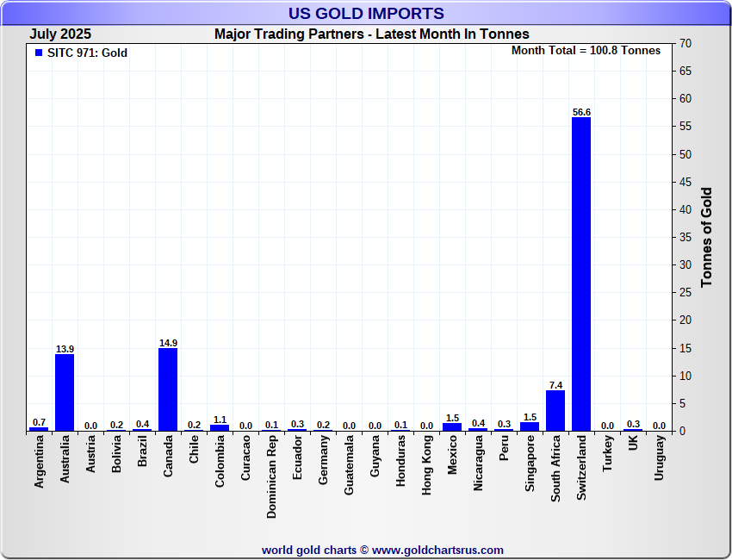Image resolution: width=732 pixels, height=560 pixels.
Task: Click the Mexico bar
Action: [x=452, y=426]
